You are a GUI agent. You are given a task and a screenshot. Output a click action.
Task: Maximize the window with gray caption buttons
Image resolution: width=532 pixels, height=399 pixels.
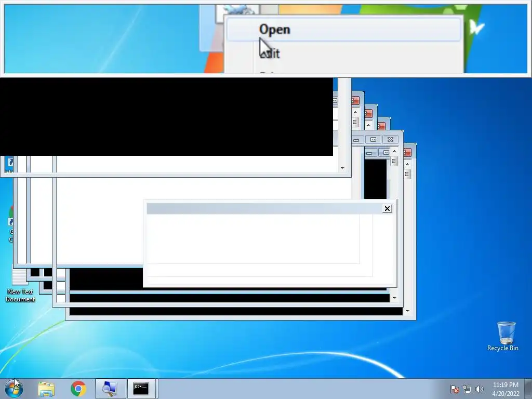click(373, 140)
